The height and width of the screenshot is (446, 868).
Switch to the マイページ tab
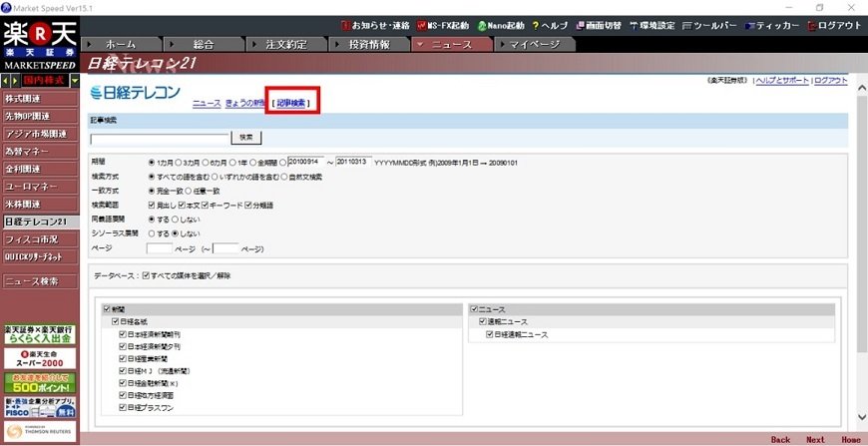(x=534, y=45)
